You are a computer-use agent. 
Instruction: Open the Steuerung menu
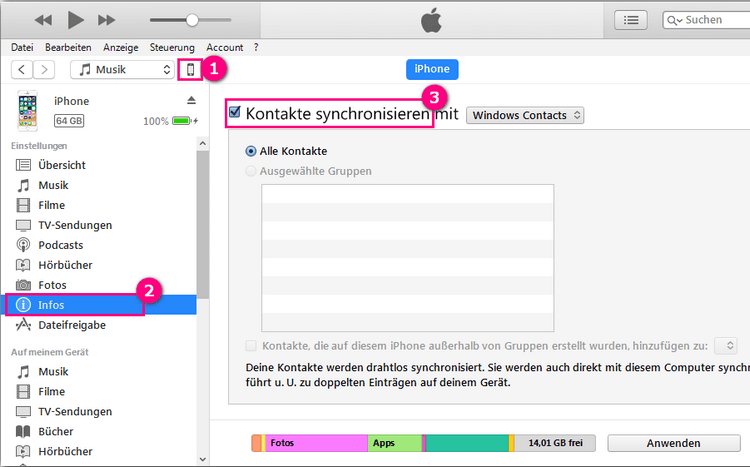click(x=172, y=47)
